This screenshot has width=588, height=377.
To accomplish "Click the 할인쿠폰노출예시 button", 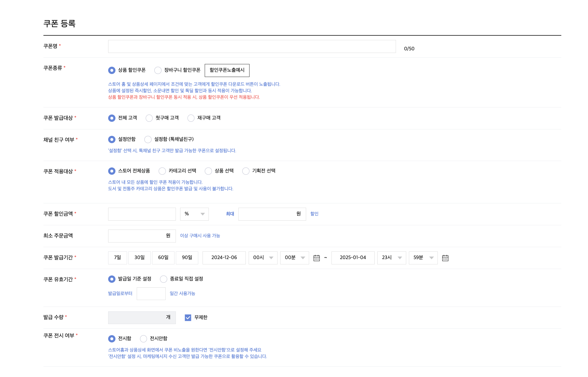I will coord(227,70).
